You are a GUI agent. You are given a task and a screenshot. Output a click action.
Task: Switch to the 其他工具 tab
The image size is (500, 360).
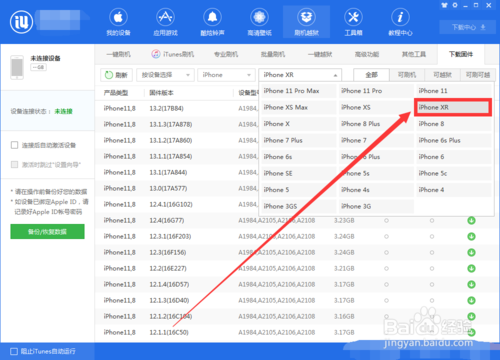(x=414, y=54)
